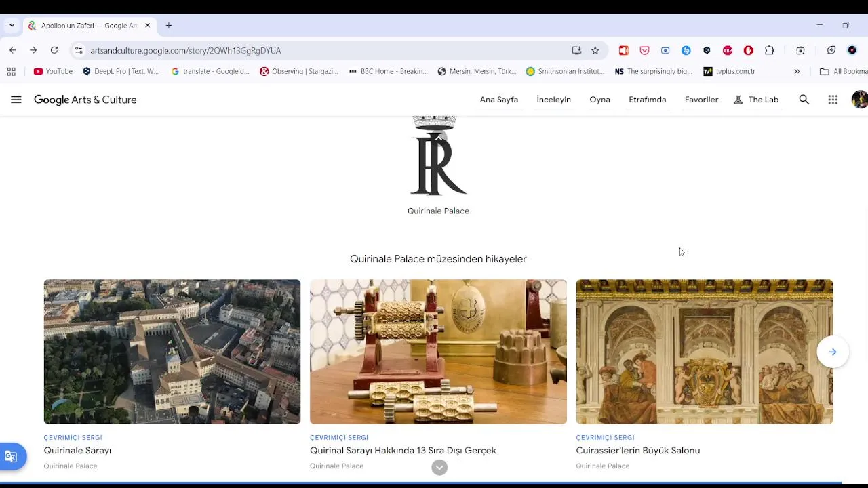Open the memory saver leaf icon

pyautogui.click(x=831, y=50)
